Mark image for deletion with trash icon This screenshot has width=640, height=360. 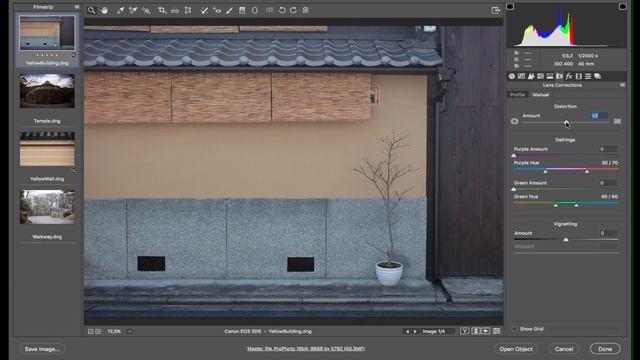point(305,10)
